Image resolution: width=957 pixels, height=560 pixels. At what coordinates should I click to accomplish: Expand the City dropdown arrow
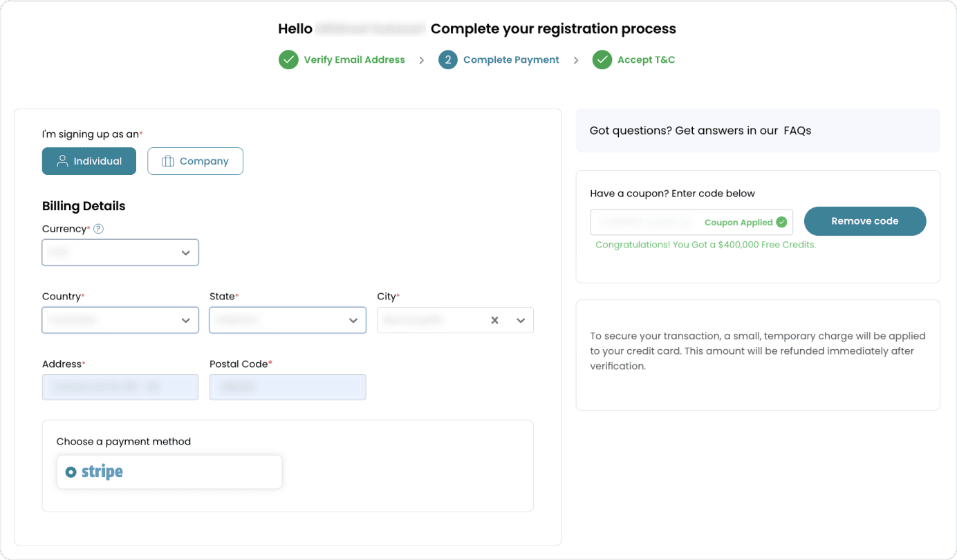coord(521,320)
